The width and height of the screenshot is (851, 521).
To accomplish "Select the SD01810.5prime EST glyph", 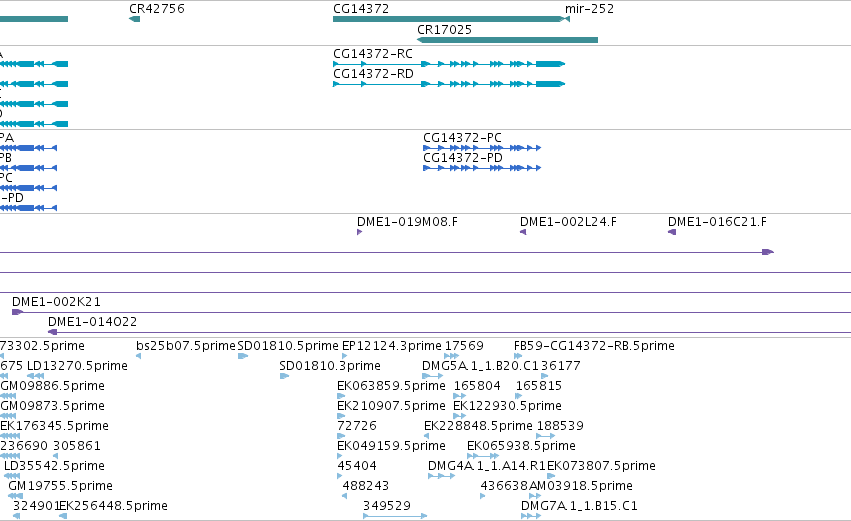I will pos(243,356).
